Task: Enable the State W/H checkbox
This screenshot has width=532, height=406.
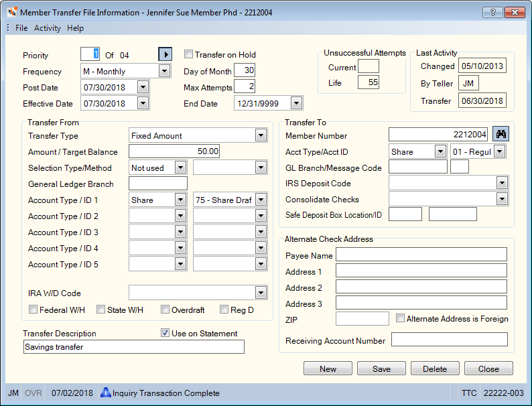Action: [101, 310]
